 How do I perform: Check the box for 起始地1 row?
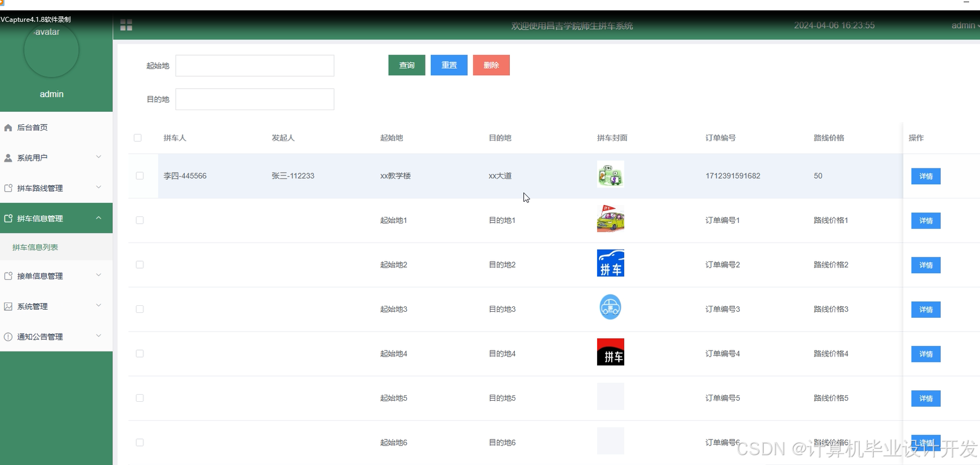click(140, 220)
